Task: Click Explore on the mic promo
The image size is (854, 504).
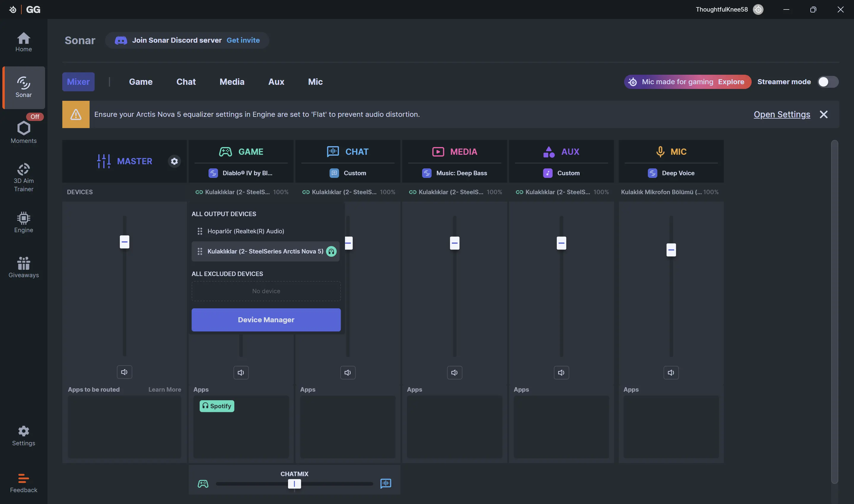Action: (731, 82)
